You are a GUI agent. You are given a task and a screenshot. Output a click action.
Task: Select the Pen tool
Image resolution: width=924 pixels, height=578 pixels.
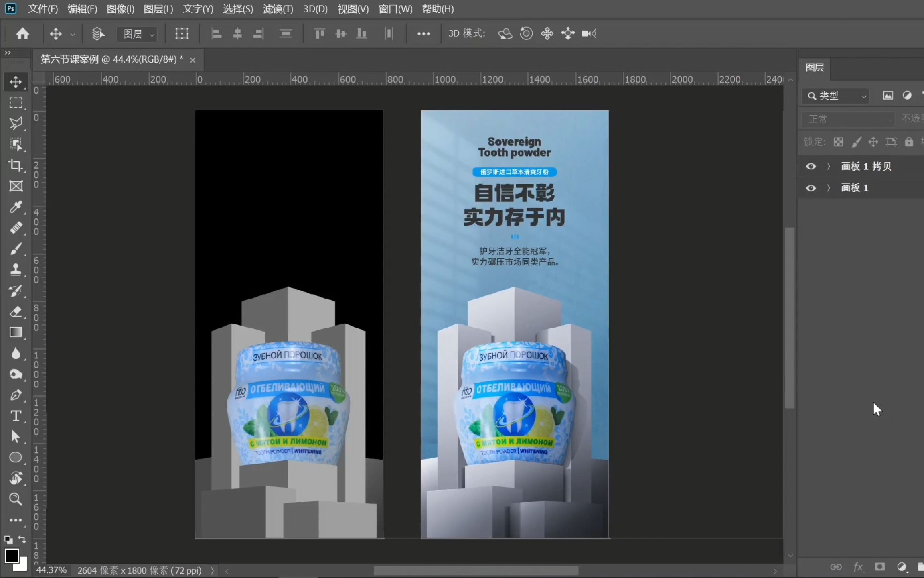point(16,395)
